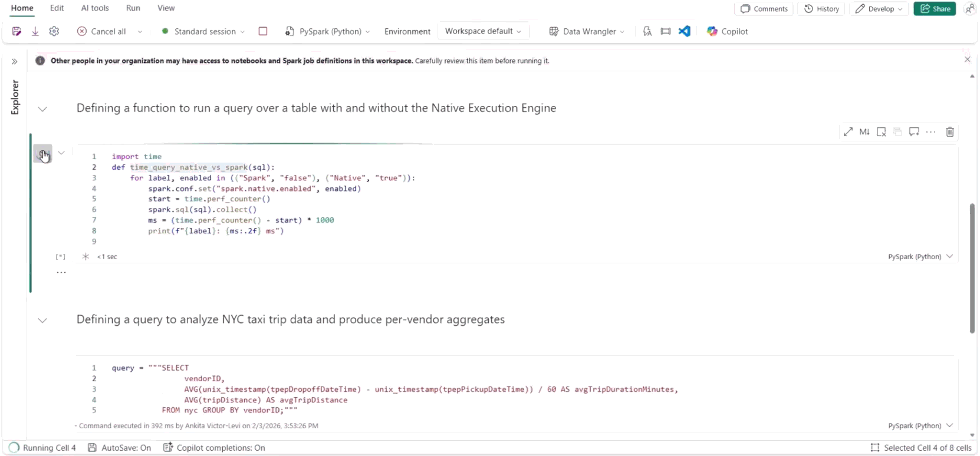
Task: Click the vertical Explorer label
Action: (15, 97)
